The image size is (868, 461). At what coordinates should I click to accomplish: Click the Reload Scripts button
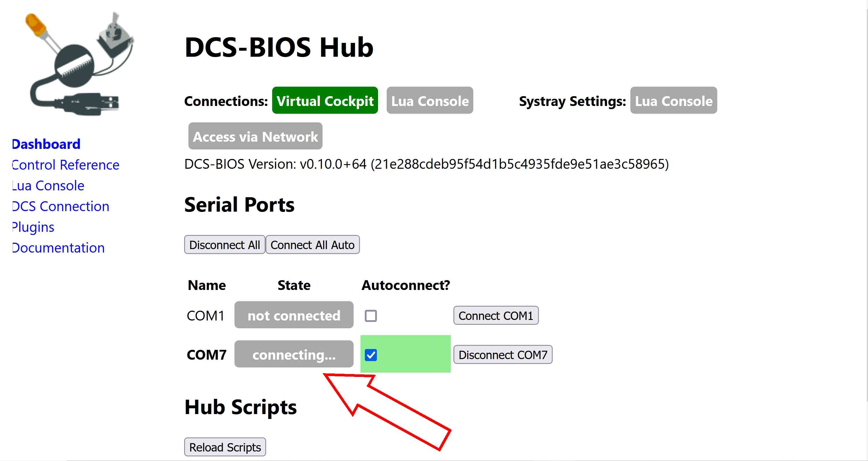tap(225, 447)
